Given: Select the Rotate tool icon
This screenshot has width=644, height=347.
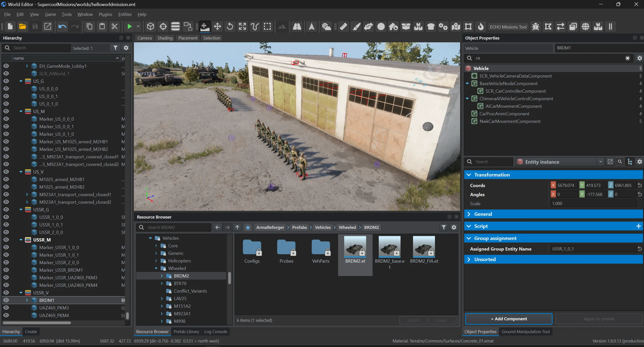Looking at the screenshot, I should pyautogui.click(x=230, y=26).
